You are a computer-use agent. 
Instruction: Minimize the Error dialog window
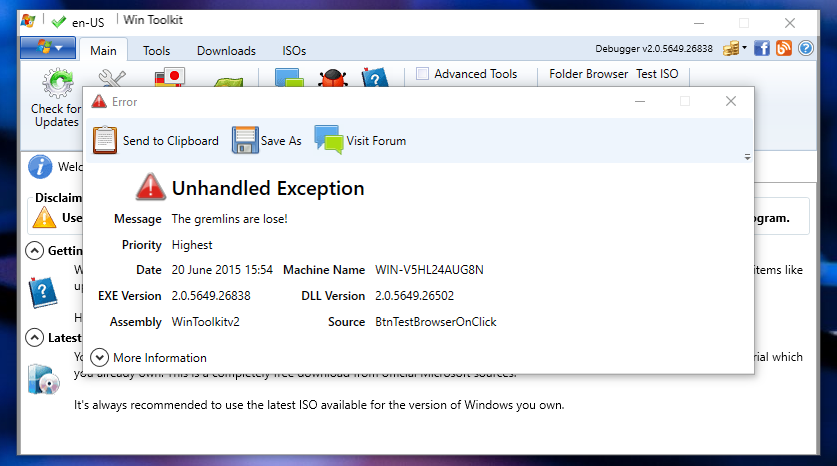pyautogui.click(x=640, y=101)
